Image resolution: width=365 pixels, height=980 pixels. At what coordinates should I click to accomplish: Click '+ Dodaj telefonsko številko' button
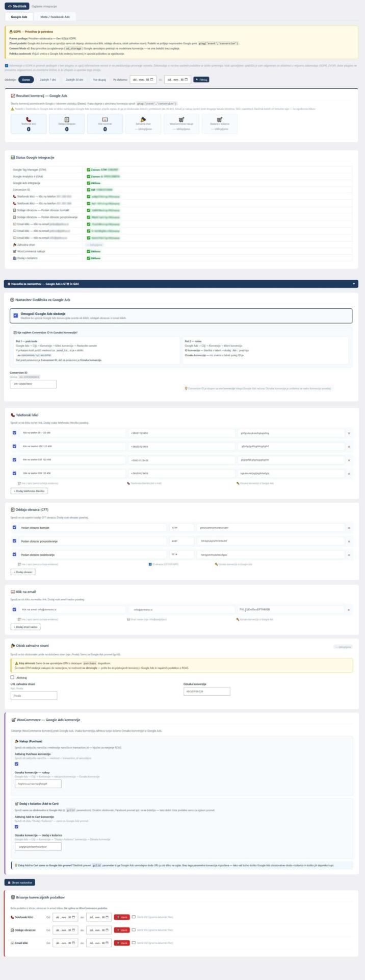[29, 491]
